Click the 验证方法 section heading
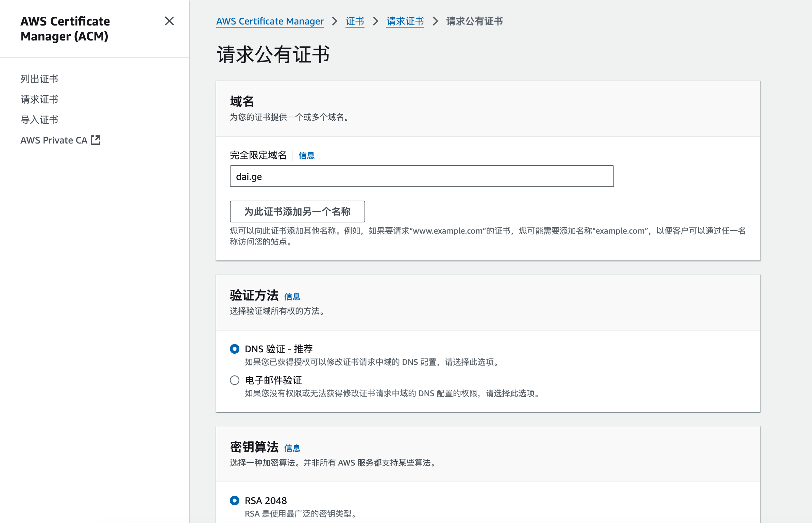 coord(254,295)
